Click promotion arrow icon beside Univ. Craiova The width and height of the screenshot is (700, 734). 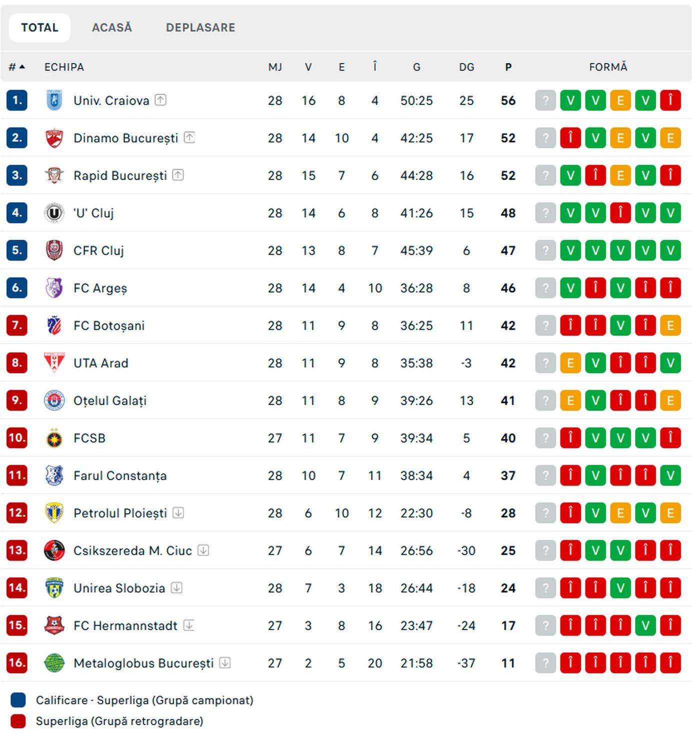[160, 100]
